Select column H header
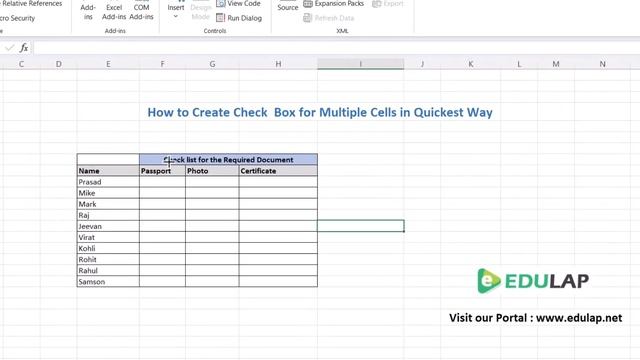640x360 pixels. click(278, 64)
